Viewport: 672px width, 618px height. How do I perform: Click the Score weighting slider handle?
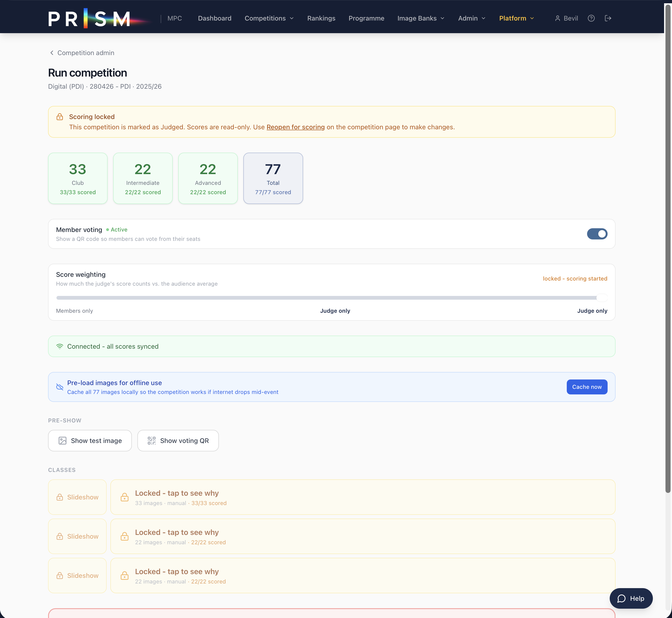602,298
